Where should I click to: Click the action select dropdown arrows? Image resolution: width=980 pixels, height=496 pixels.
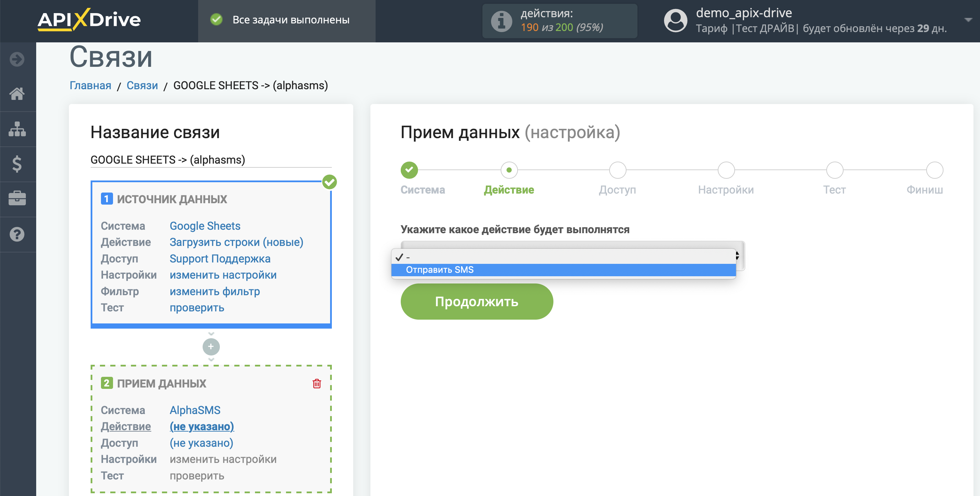(738, 255)
